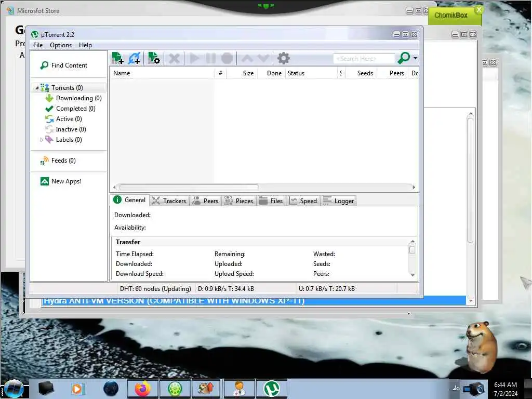
Task: Click the media player taskbar icon
Action: 77,389
